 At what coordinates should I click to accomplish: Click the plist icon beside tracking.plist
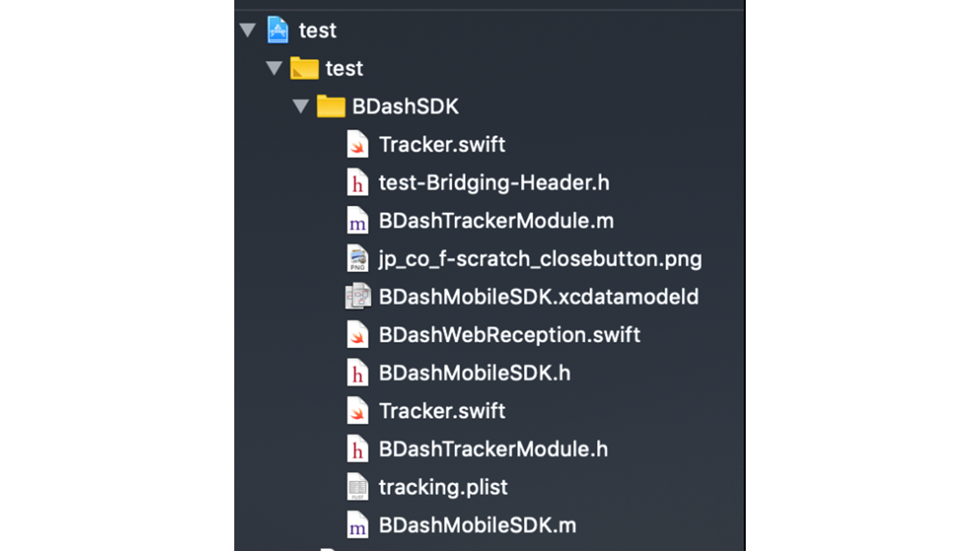pos(357,487)
